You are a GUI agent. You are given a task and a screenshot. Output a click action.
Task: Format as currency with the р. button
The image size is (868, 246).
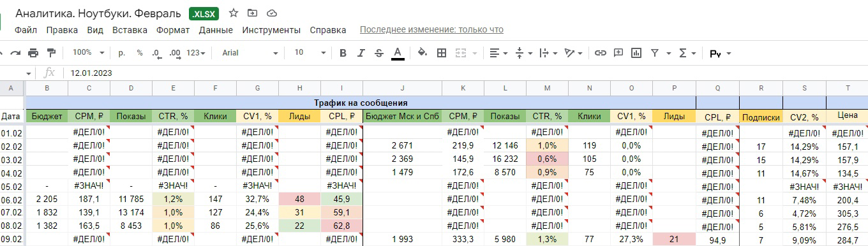122,53
